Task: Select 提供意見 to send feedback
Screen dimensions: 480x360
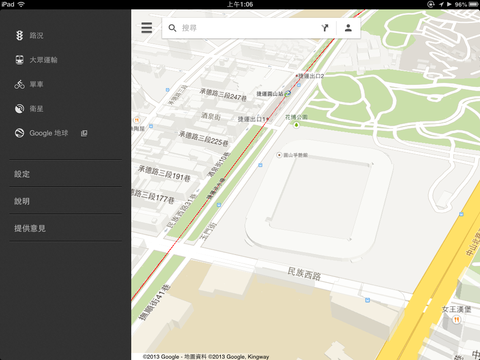Action: coord(65,228)
